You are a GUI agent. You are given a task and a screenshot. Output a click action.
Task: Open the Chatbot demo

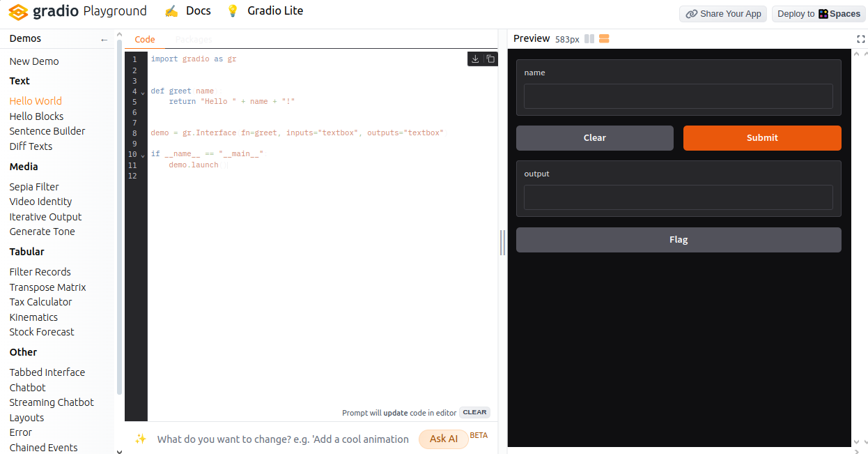click(27, 388)
